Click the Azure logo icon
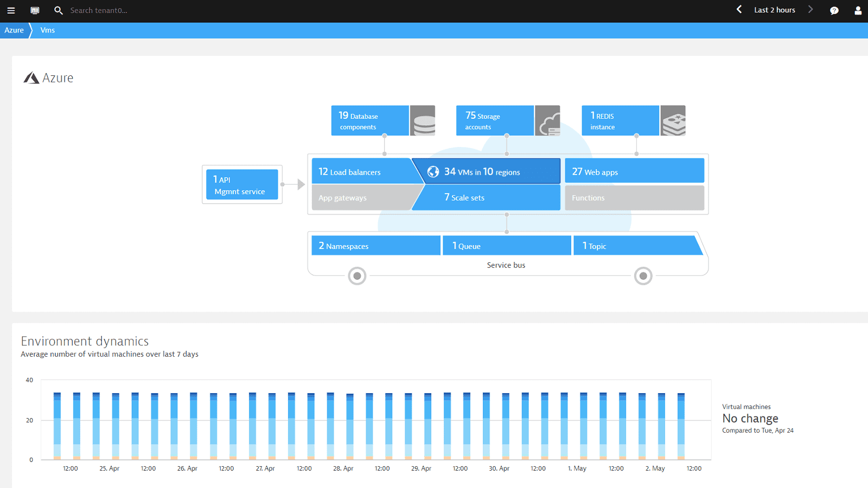Viewport: 868px width, 488px height. point(31,78)
